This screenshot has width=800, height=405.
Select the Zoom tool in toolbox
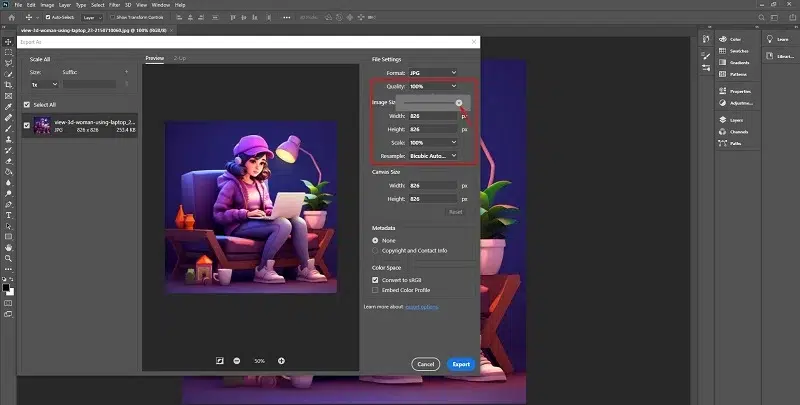8,259
